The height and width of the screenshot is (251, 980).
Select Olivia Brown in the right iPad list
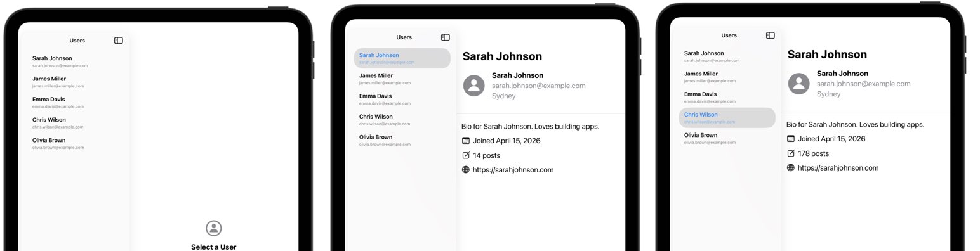pyautogui.click(x=727, y=138)
